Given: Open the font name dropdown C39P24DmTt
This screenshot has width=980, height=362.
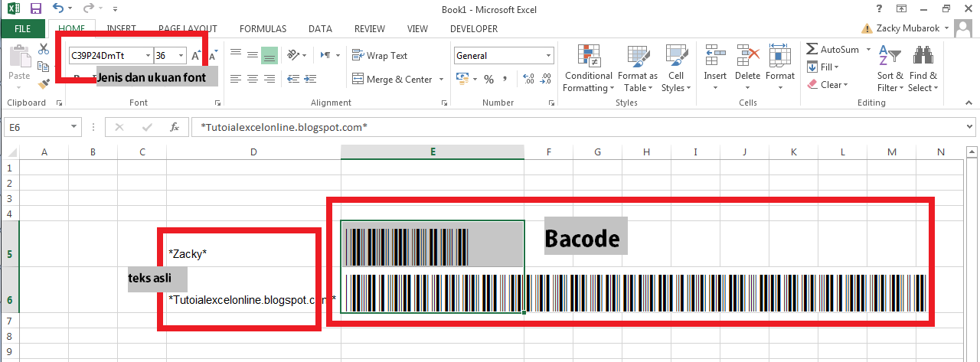Looking at the screenshot, I should pyautogui.click(x=148, y=56).
